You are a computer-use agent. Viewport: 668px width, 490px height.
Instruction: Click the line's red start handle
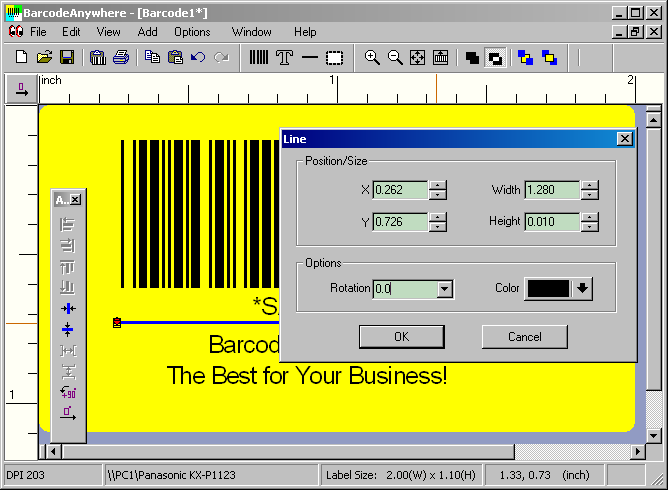(x=117, y=323)
